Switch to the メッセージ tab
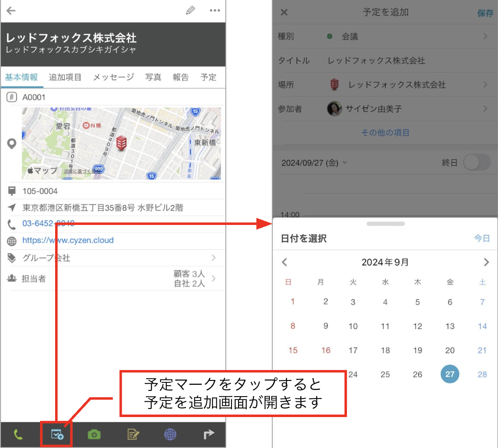The image size is (498, 448). (114, 77)
